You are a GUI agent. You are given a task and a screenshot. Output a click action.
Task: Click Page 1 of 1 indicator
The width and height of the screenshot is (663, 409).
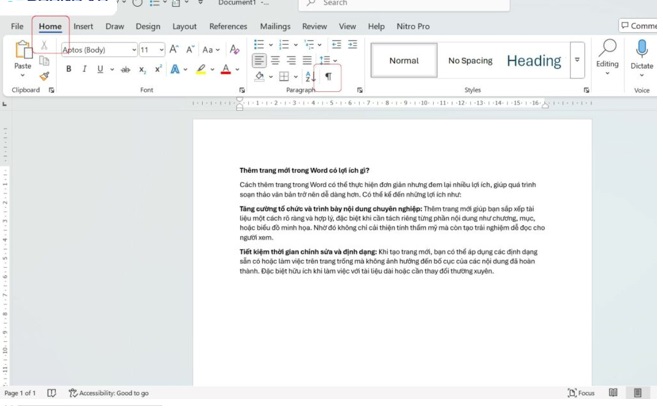click(x=20, y=393)
